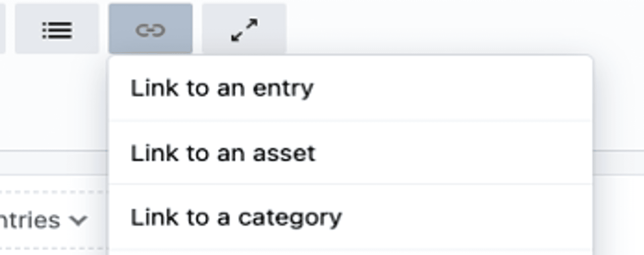Click the word "entry" in first menu row

pyautogui.click(x=283, y=89)
